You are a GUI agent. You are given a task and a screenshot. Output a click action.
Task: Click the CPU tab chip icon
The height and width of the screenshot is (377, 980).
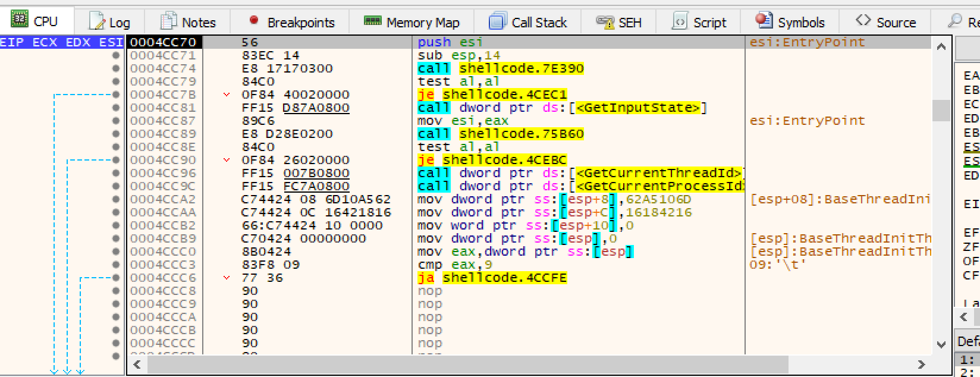(20, 21)
